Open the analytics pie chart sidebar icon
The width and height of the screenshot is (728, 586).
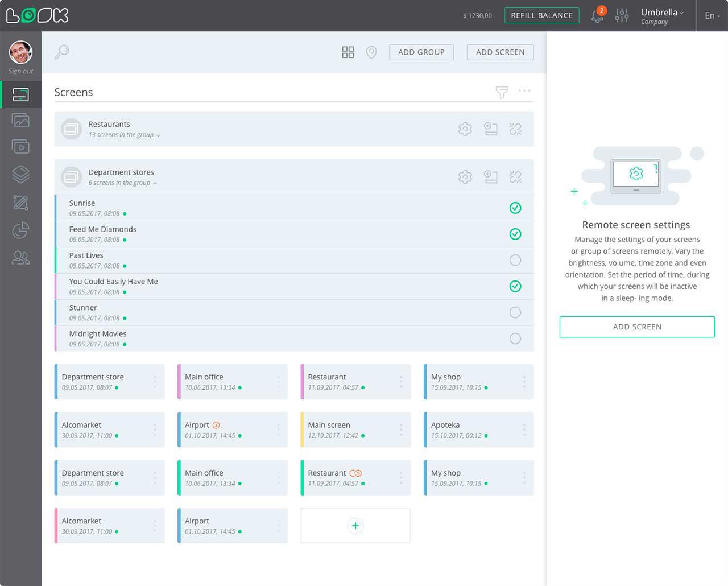click(20, 230)
